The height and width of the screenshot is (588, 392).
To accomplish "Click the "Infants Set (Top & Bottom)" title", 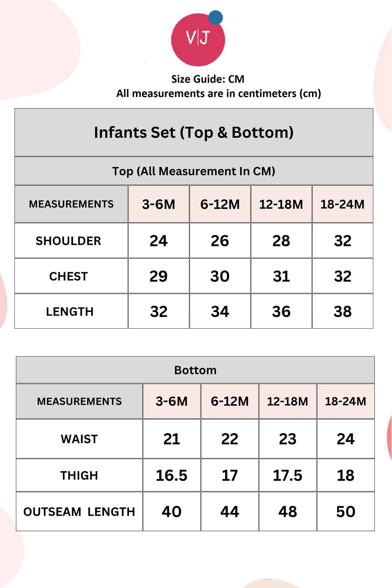I will point(194,132).
